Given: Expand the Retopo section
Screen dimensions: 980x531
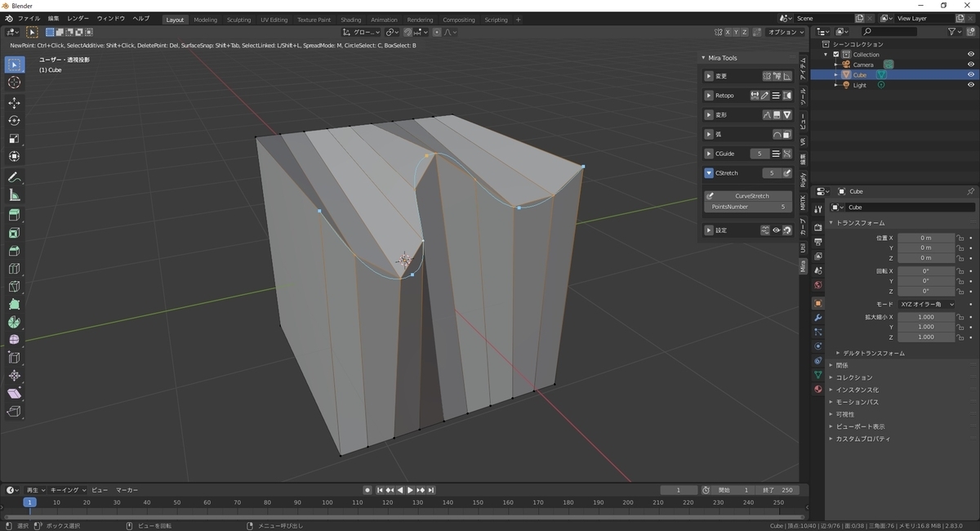Looking at the screenshot, I should [709, 96].
